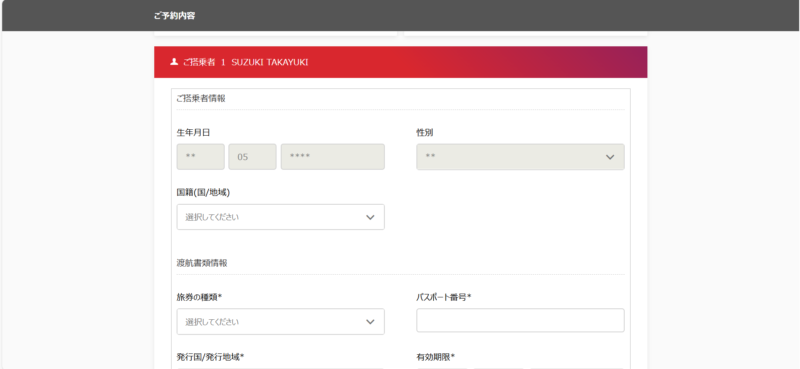800x369 pixels.
Task: Open the 旅券の種類 dropdown
Action: pos(281,322)
